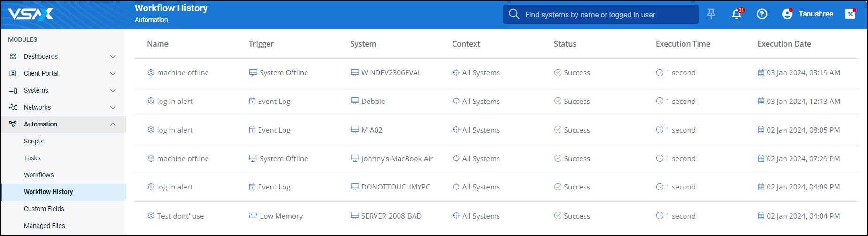The image size is (868, 236).
Task: Click the Success status in the MIA02 row
Action: (x=577, y=130)
